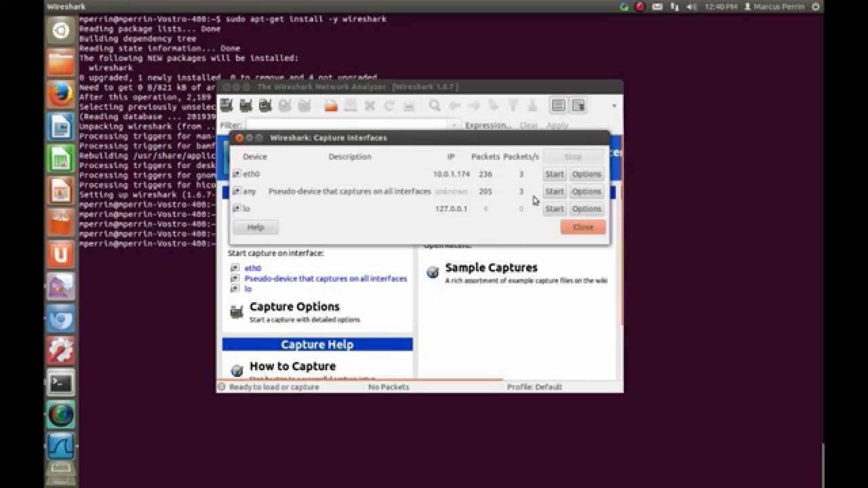This screenshot has height=488, width=868.
Task: Click the Expression... button
Action: coord(488,125)
